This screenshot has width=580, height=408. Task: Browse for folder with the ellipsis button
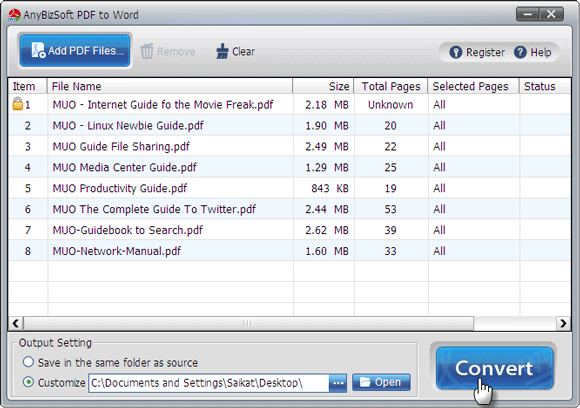338,383
